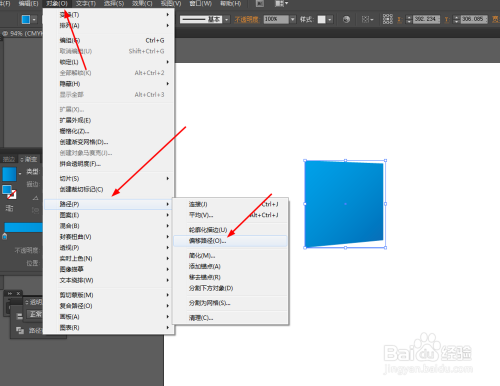Choose 连接(J) in path submenu

[230, 204]
